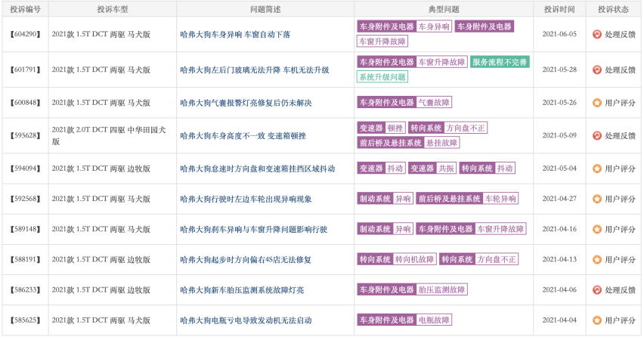Click complaint number 【604290】
Viewport: 644px width, 337px height.
point(26,35)
